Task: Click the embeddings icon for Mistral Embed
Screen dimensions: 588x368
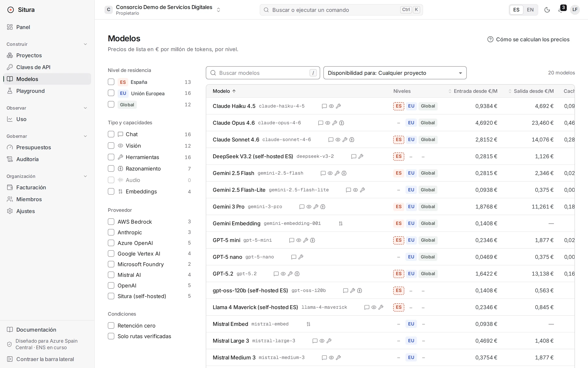Action: click(x=308, y=324)
